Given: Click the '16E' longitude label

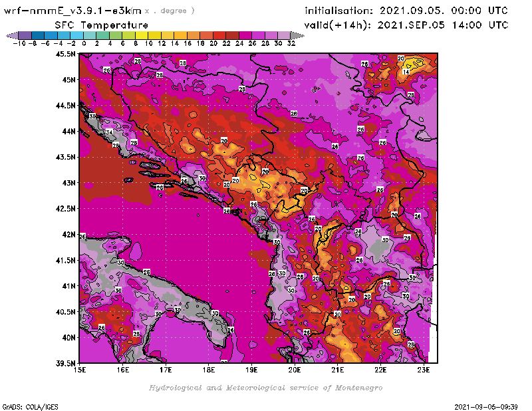Looking at the screenshot, I should tap(123, 370).
